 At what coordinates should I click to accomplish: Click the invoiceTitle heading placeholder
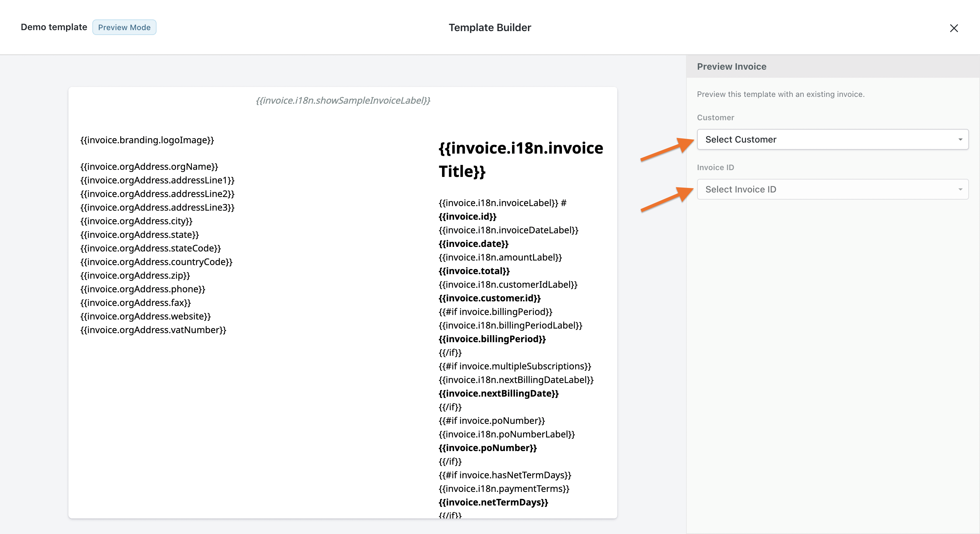coord(520,159)
